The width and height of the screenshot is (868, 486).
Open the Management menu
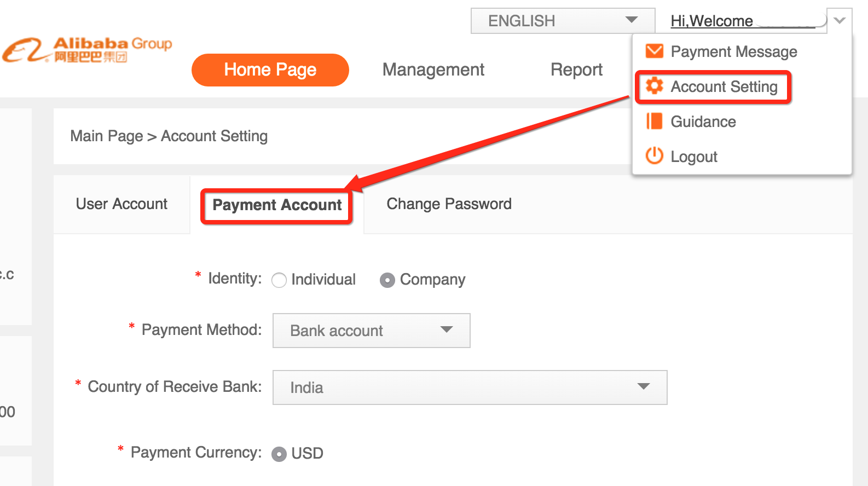(433, 70)
